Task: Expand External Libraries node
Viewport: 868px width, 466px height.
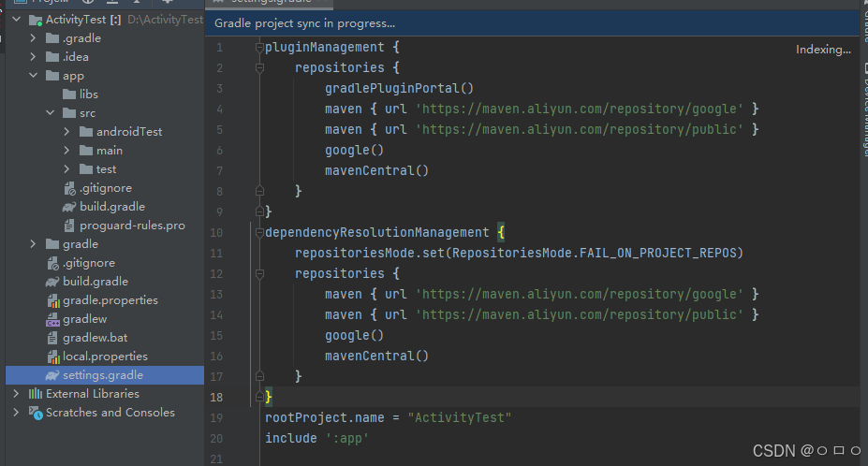Action: (16, 394)
